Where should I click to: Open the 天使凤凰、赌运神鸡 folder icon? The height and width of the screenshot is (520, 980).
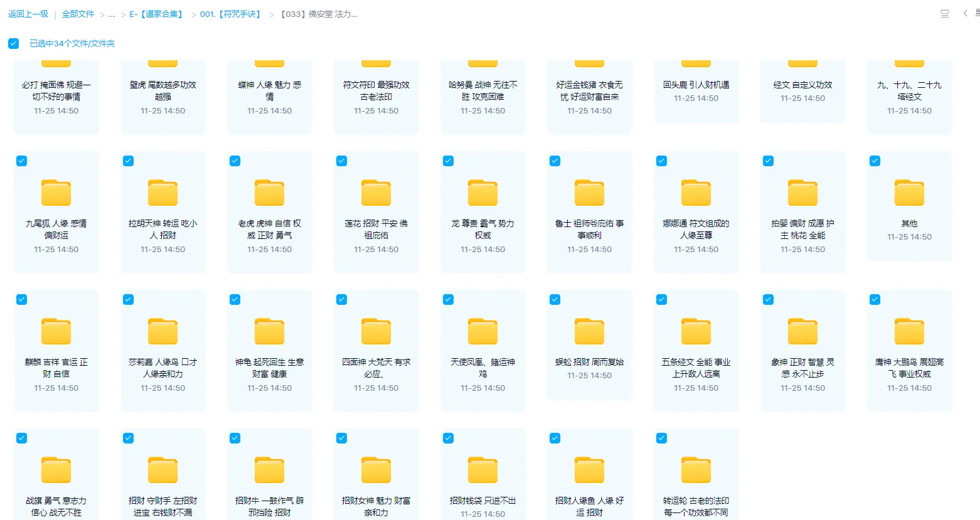(483, 331)
